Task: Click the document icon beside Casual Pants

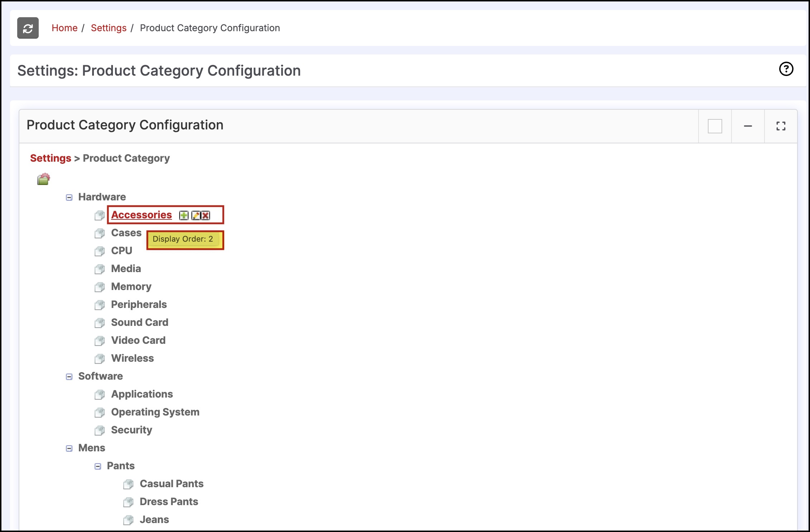Action: pos(128,484)
